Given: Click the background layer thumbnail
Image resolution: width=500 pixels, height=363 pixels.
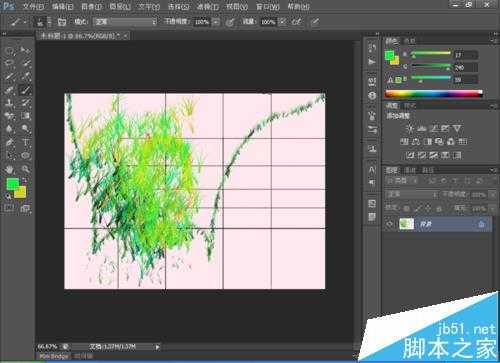Looking at the screenshot, I should point(406,224).
